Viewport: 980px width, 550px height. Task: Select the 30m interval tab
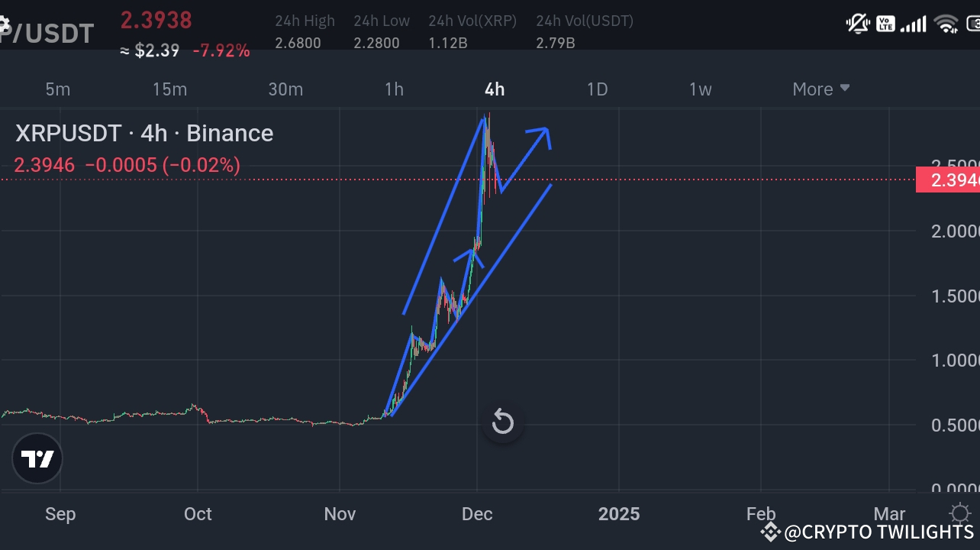pos(285,89)
